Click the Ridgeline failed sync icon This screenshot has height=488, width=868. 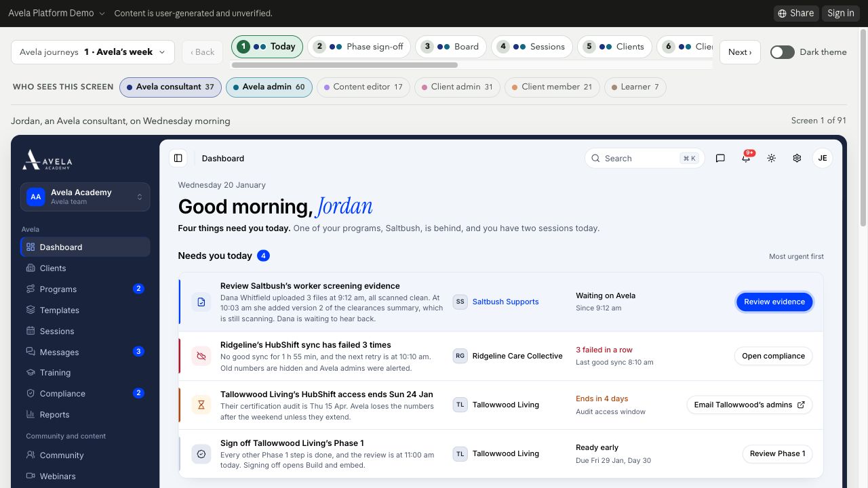click(201, 356)
